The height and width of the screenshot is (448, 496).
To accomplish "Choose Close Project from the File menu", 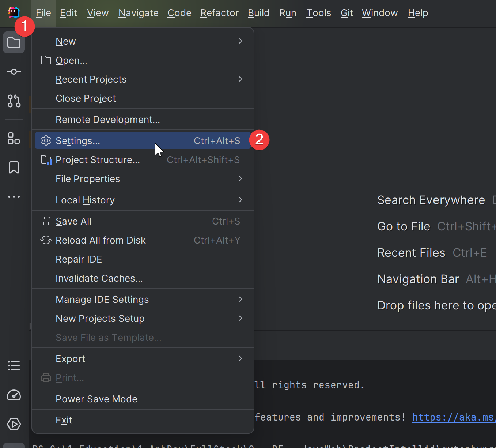I will pos(143,98).
